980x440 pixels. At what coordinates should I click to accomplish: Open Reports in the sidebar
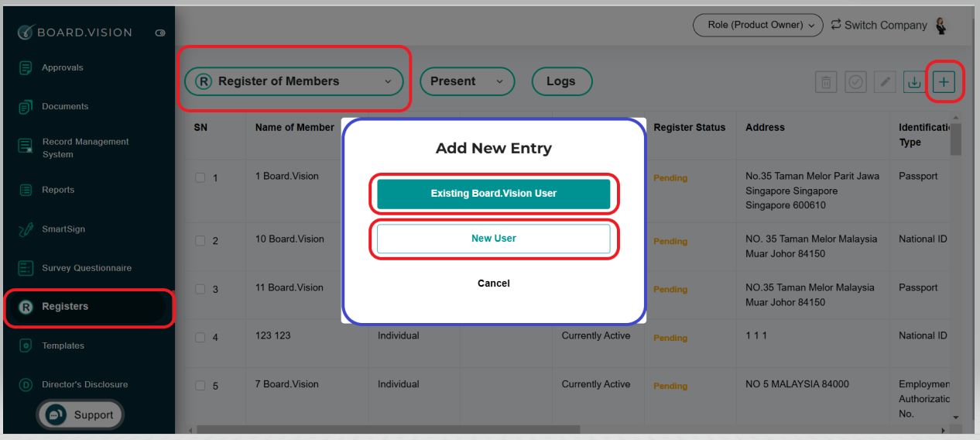[x=58, y=190]
